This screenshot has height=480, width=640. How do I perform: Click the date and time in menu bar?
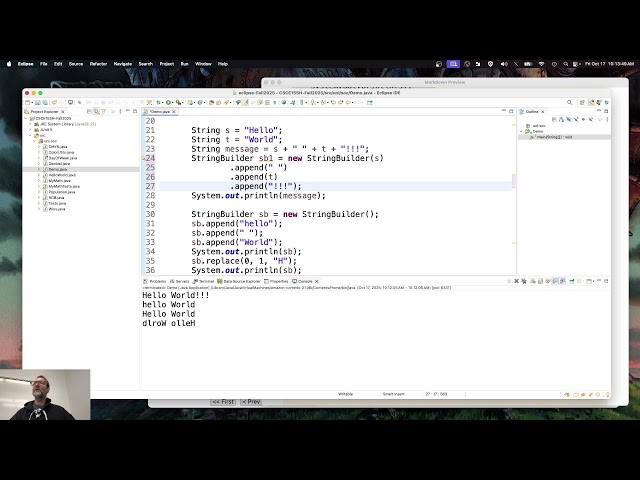click(x=609, y=64)
